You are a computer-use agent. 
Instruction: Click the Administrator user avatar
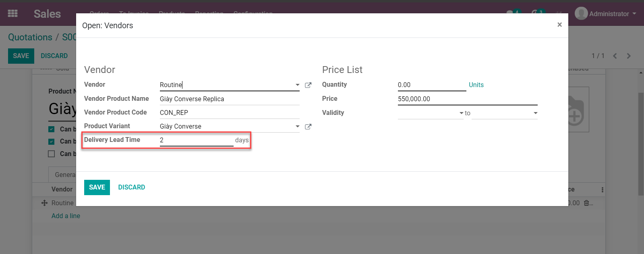(581, 13)
